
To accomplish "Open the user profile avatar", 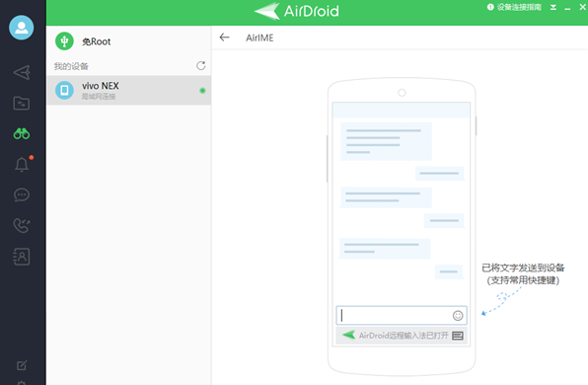I will 22,28.
